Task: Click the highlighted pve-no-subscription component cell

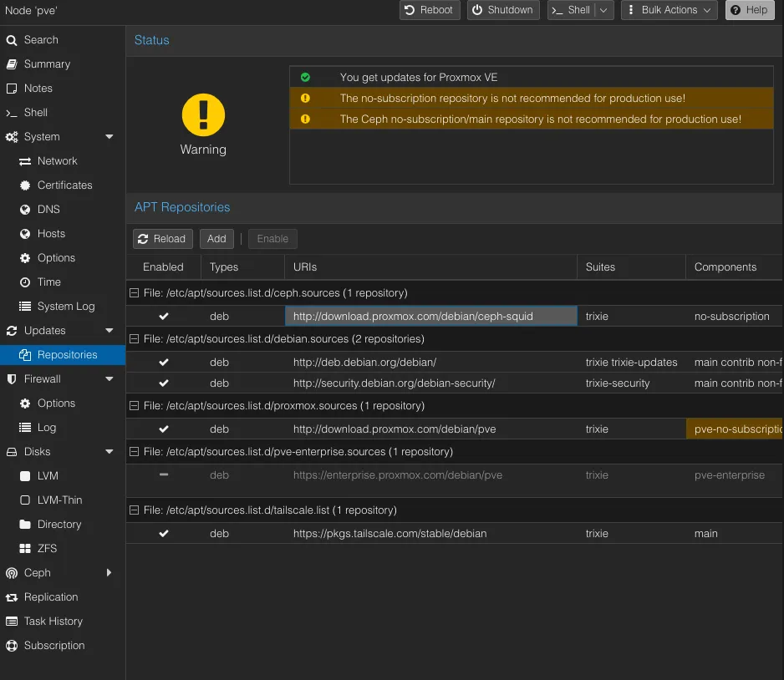Action: pos(734,429)
